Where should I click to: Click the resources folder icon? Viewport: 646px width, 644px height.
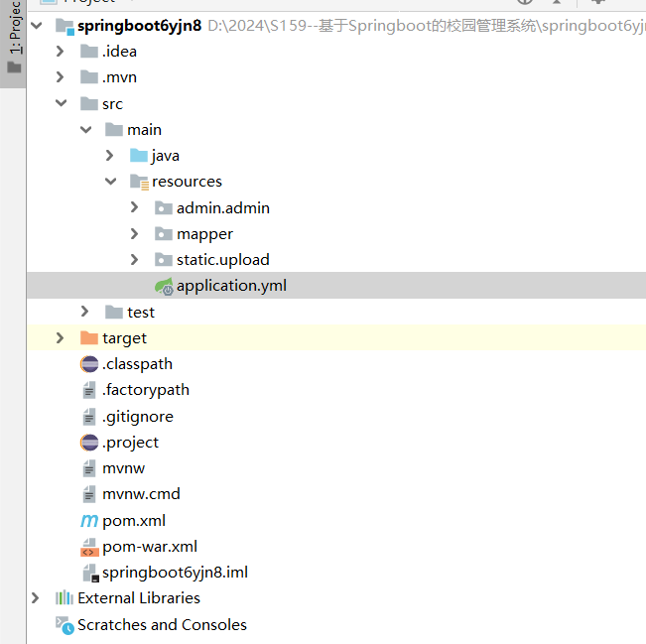click(139, 182)
